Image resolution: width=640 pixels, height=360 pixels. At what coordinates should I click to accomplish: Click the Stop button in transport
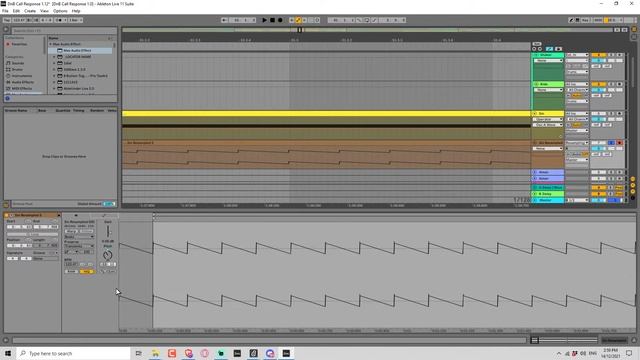(272, 20)
